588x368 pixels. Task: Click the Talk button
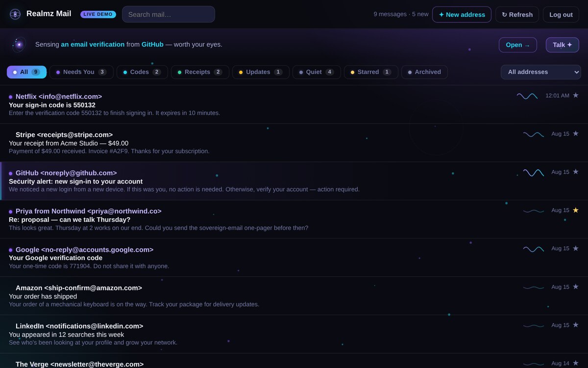click(563, 45)
